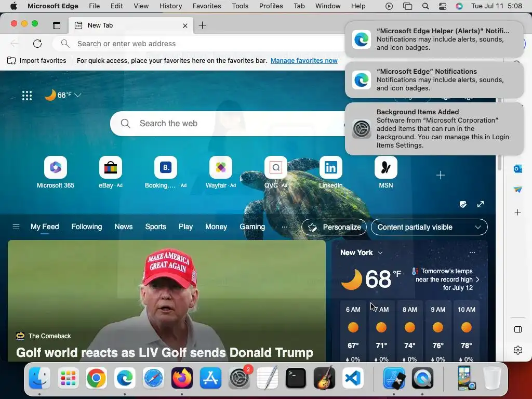
Task: Select the Play feed tab
Action: tap(185, 227)
